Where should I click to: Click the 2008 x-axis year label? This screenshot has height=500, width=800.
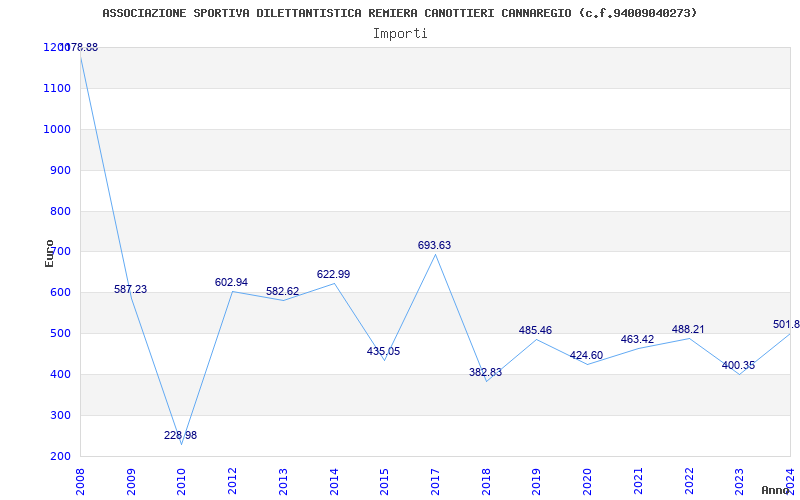pos(80,482)
